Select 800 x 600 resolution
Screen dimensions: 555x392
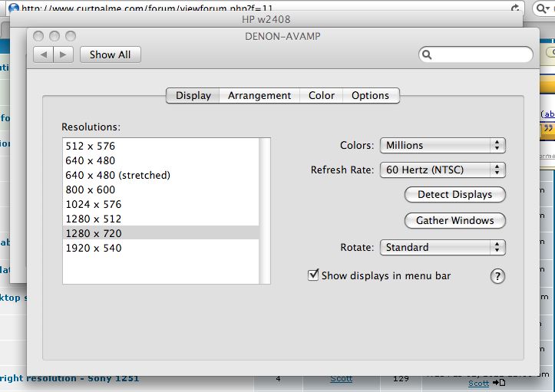160,189
